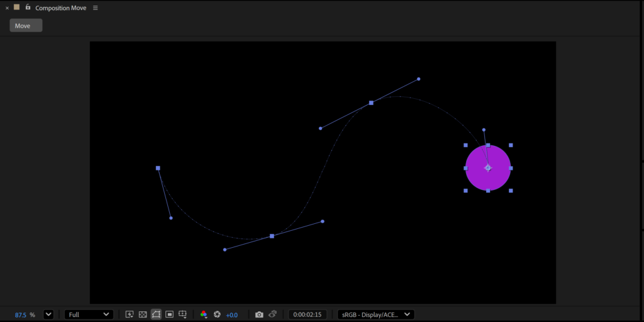Open grid and guide options

(182, 314)
